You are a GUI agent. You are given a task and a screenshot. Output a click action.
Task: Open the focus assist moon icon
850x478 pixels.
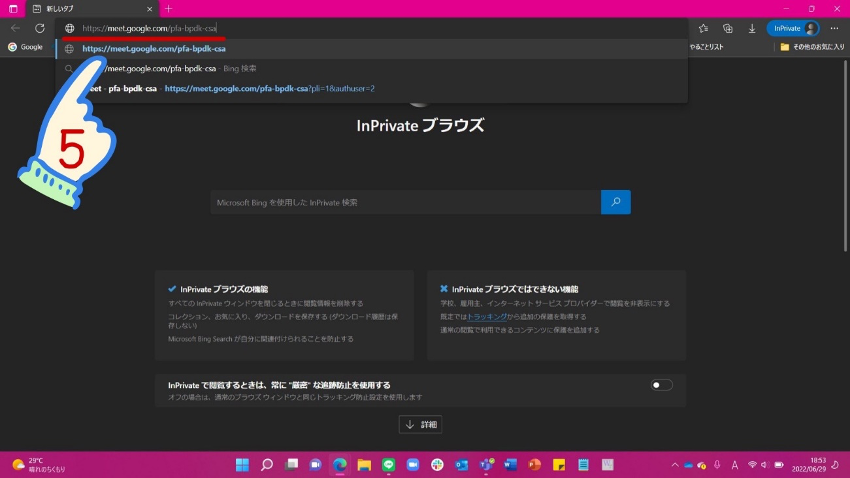click(x=835, y=465)
